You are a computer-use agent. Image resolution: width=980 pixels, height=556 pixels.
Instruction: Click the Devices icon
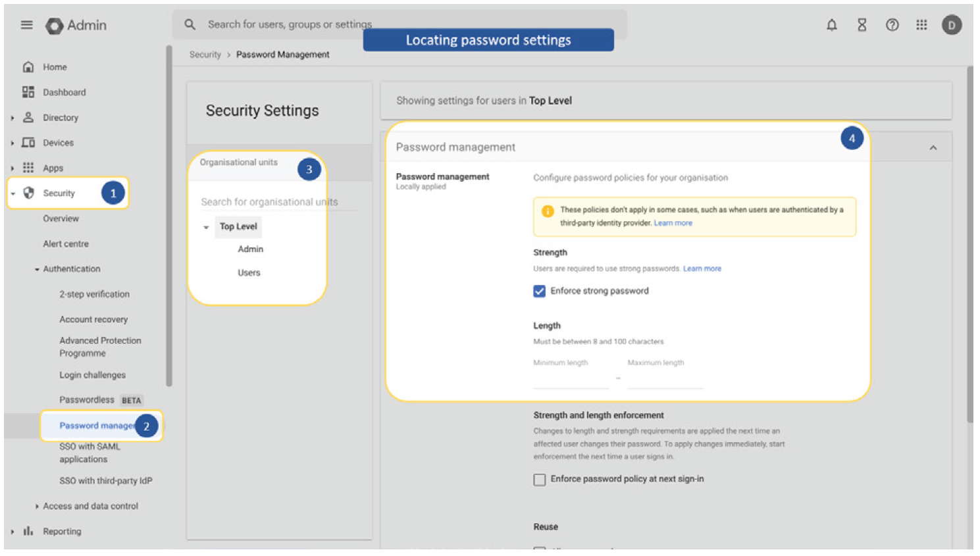click(28, 143)
